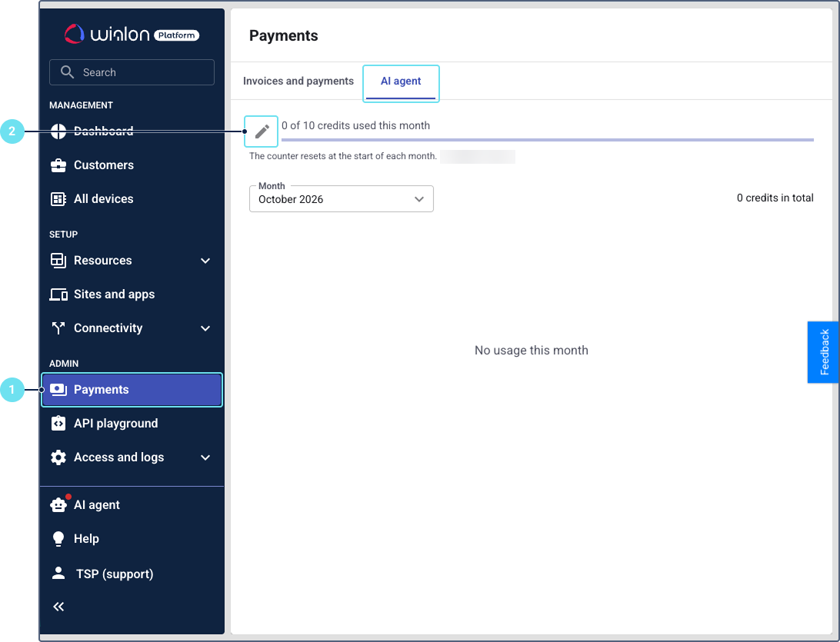
Task: Click the All devices icon
Action: click(x=58, y=198)
